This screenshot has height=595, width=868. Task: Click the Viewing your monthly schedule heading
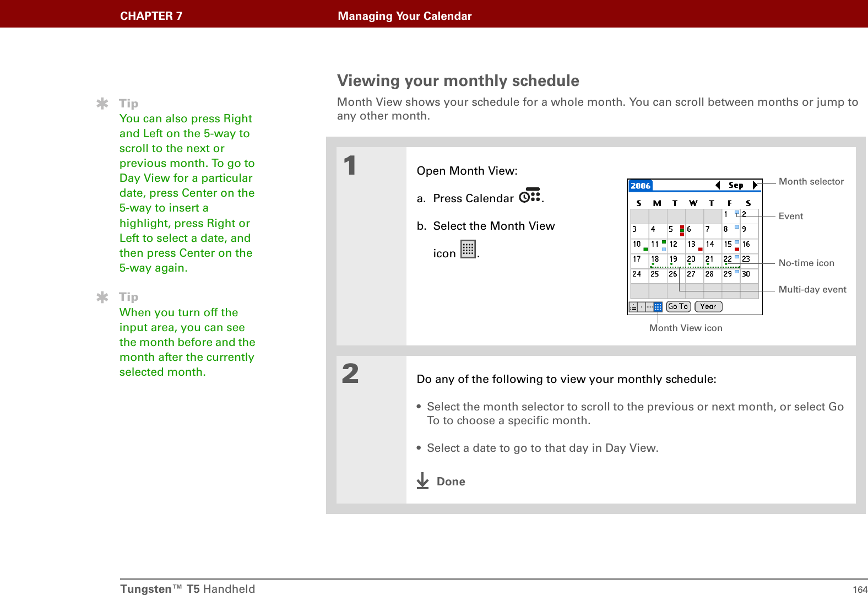tap(458, 80)
